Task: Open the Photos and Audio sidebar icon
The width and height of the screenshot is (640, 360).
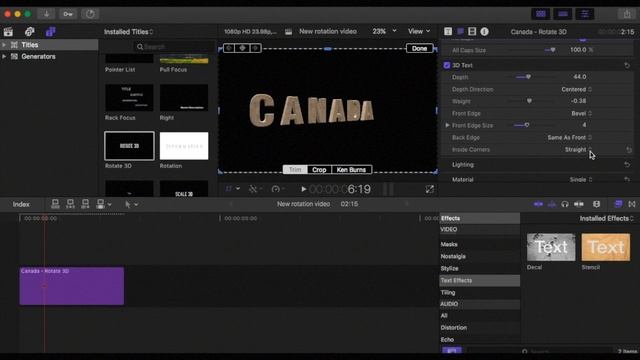Action: (29, 32)
